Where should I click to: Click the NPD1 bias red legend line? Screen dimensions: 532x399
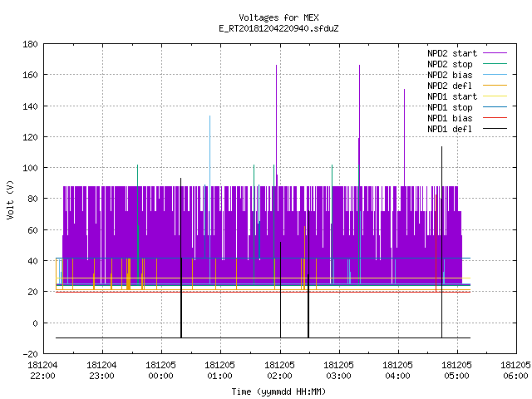[x=495, y=118]
